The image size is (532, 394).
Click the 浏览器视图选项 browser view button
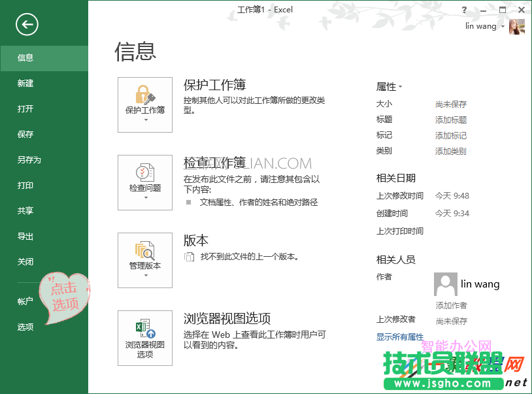(145, 338)
